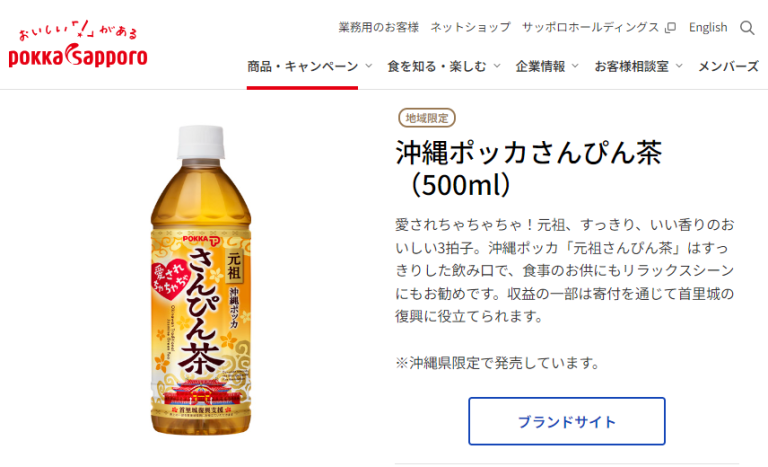This screenshot has width=768, height=467.
Task: Open the 業務用のお客様 link
Action: click(x=379, y=27)
